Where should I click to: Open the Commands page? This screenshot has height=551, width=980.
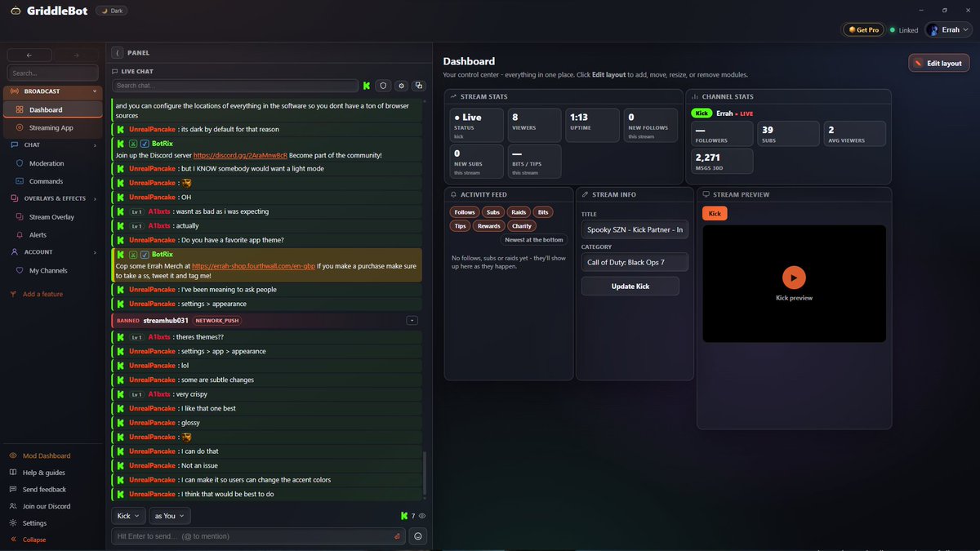pyautogui.click(x=53, y=181)
